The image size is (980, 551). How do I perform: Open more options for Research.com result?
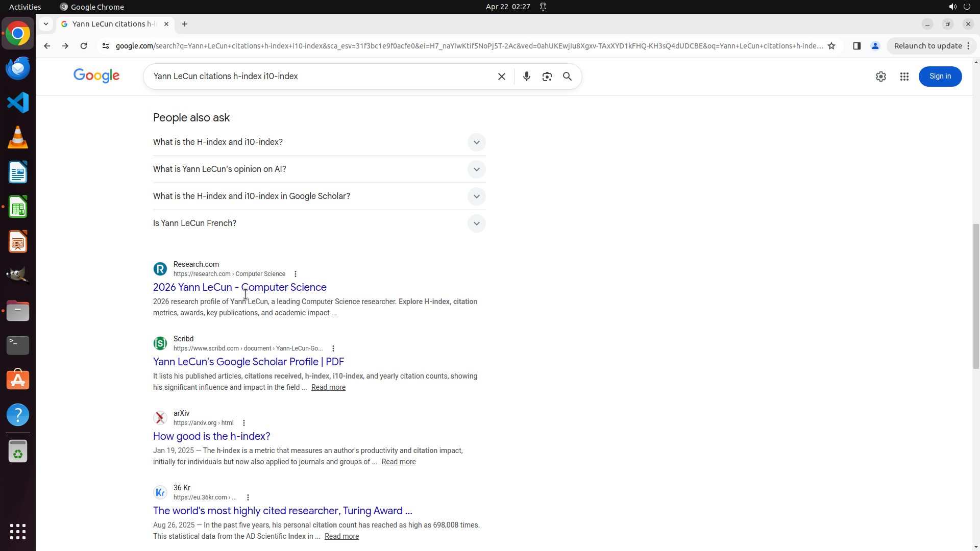click(x=295, y=274)
